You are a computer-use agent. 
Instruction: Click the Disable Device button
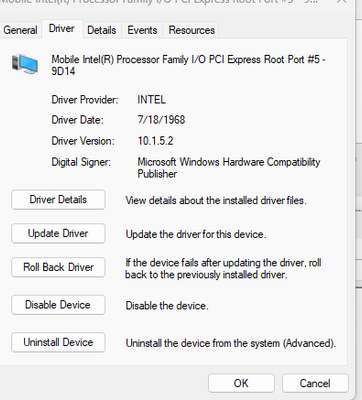pos(58,305)
